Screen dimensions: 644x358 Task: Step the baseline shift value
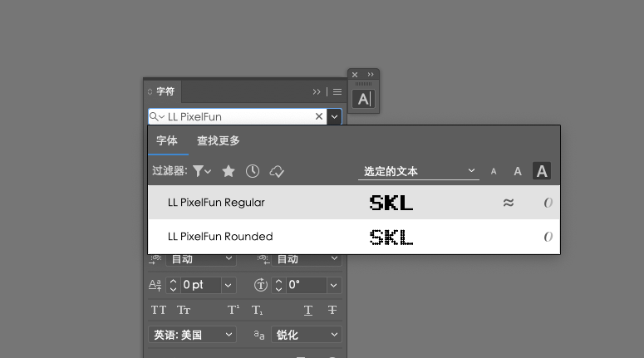pos(174,286)
